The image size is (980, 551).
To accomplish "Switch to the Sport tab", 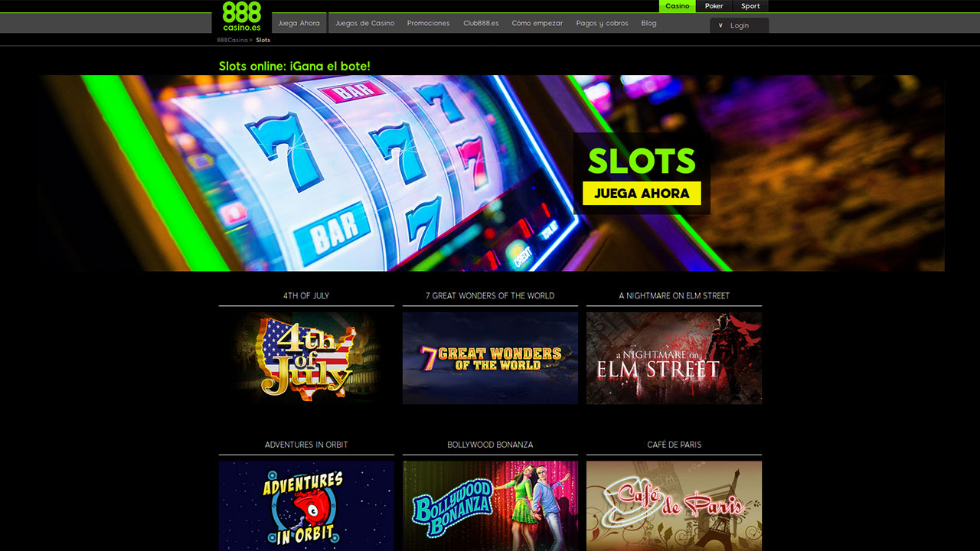I will [750, 6].
